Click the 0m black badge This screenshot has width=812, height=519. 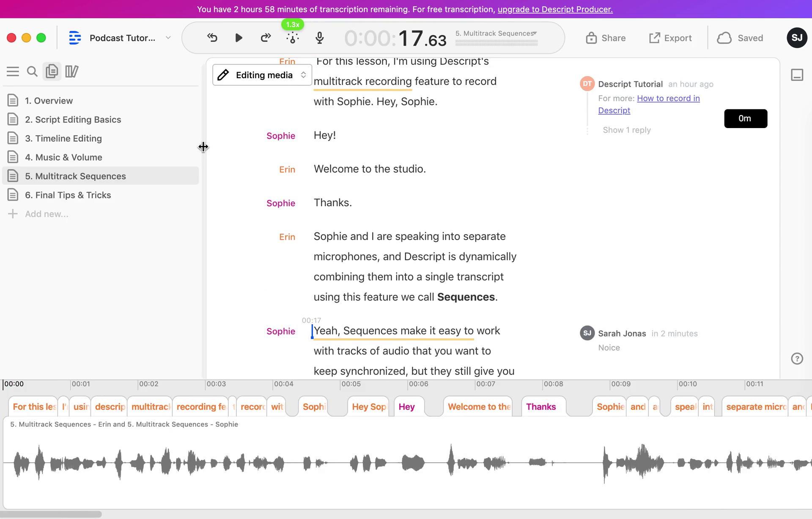[x=746, y=119]
